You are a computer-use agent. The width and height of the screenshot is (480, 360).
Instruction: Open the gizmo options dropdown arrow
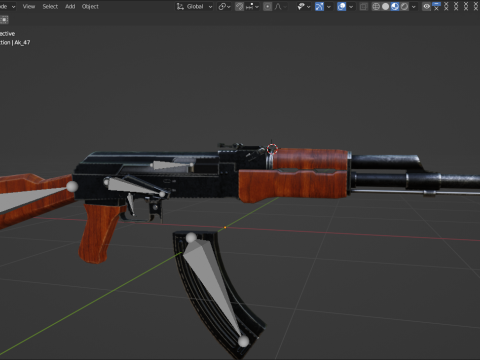pos(329,6)
